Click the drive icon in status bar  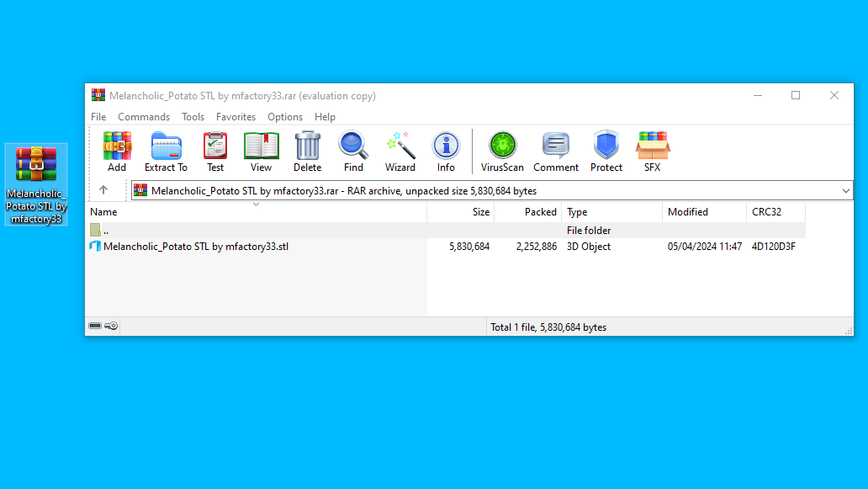(95, 326)
